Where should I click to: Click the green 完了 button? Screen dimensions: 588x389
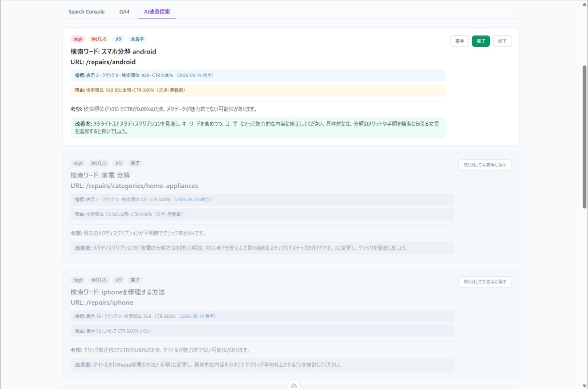(481, 41)
